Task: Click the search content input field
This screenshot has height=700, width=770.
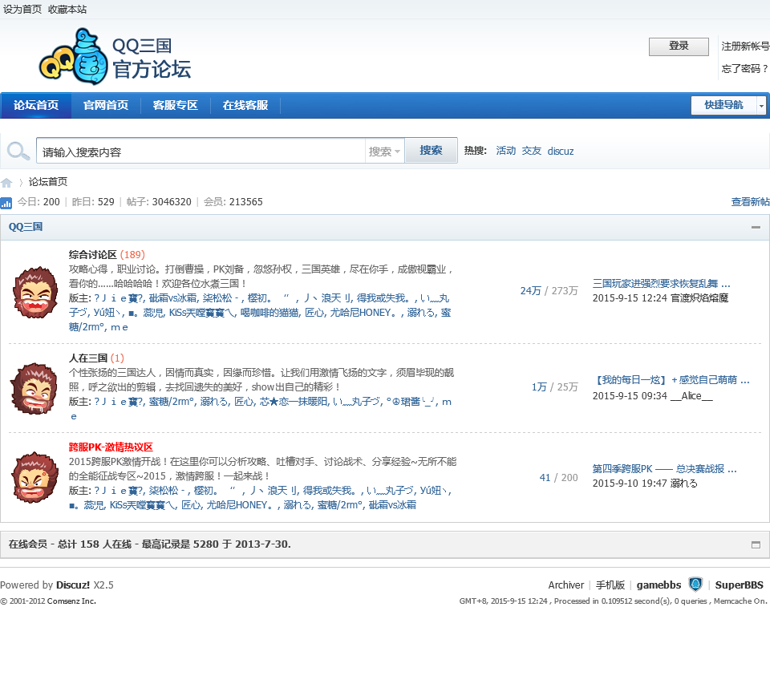Action: pyautogui.click(x=201, y=152)
